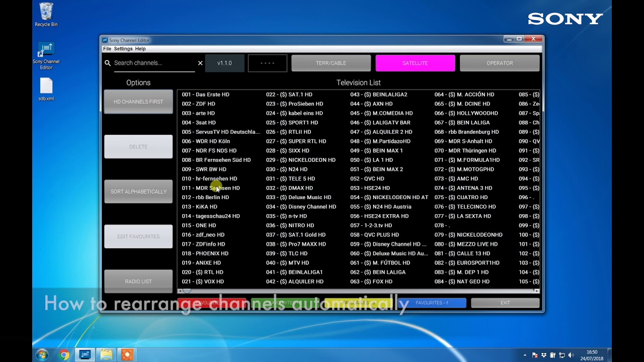Select channel 023 - ($) ProSieben HD
This screenshot has width=644, height=362.
(294, 104)
